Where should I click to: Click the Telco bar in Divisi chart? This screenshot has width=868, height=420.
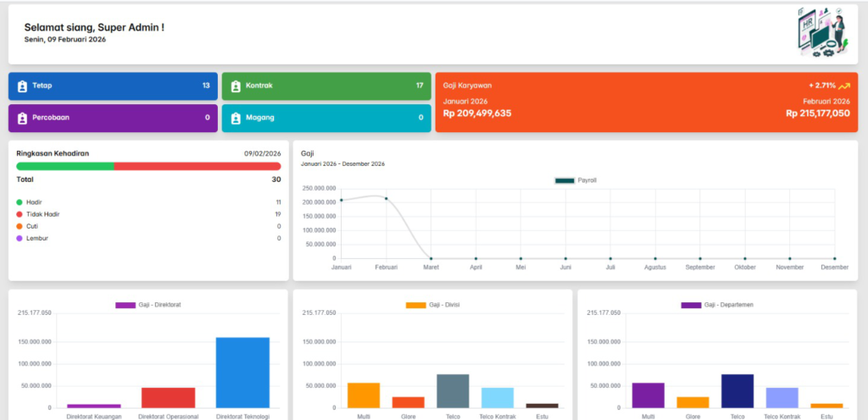453,390
